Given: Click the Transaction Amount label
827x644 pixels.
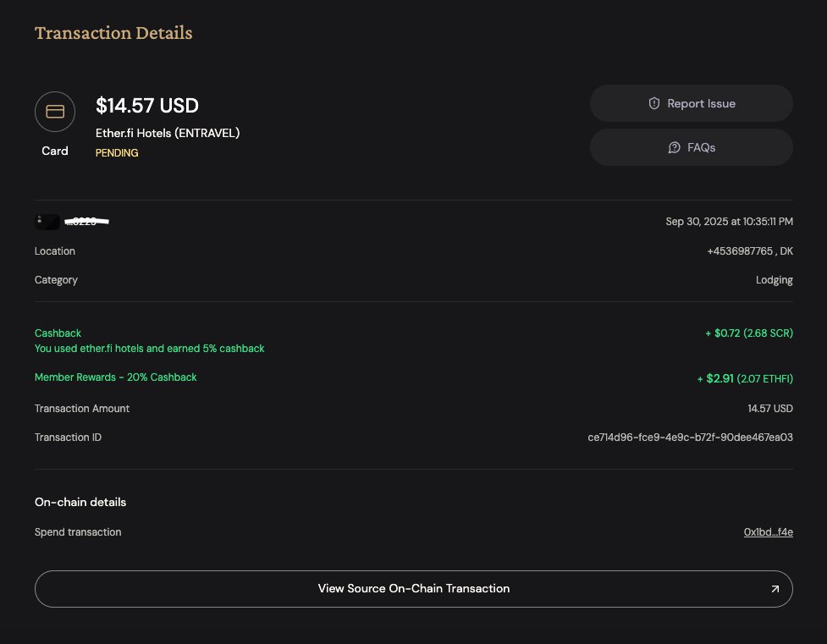Looking at the screenshot, I should pos(82,408).
